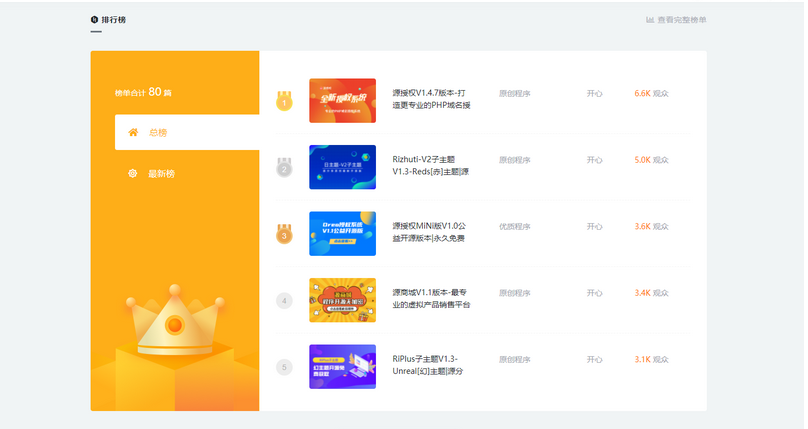Viewport: 808px width, 429px height.
Task: Click the chart icon next to 查看完整榜单
Action: click(x=650, y=19)
